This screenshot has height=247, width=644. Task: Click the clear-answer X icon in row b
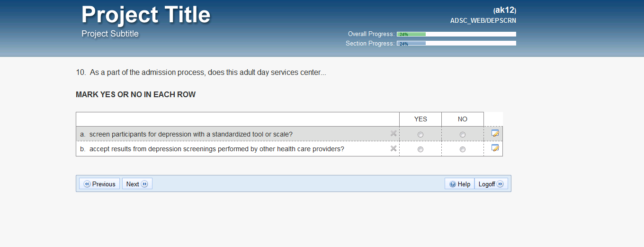[393, 149]
